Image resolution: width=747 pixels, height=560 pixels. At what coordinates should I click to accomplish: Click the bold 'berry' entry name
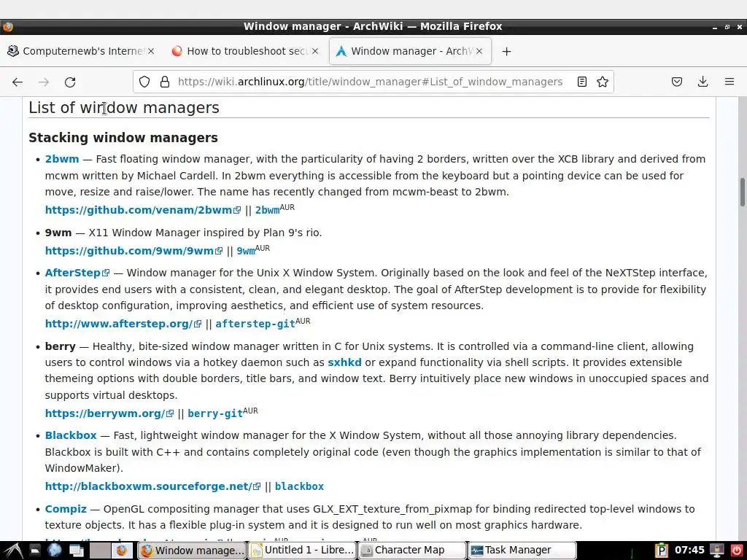point(60,346)
